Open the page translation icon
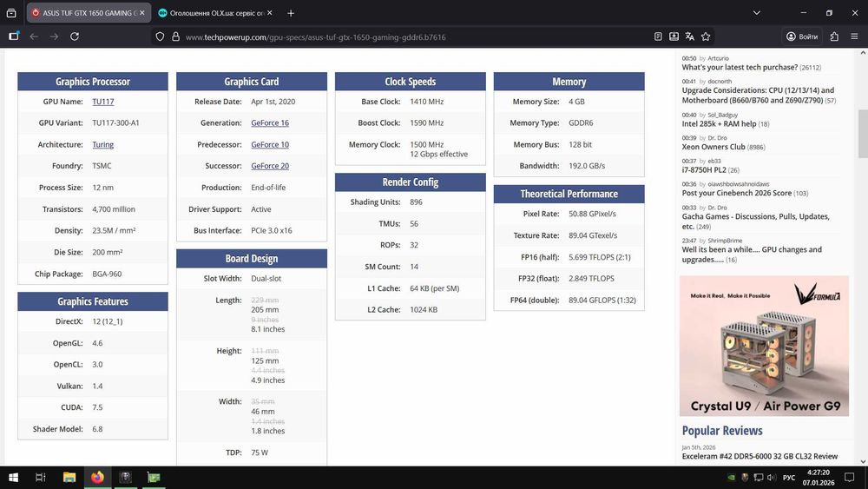The width and height of the screenshot is (868, 489). coord(690,36)
